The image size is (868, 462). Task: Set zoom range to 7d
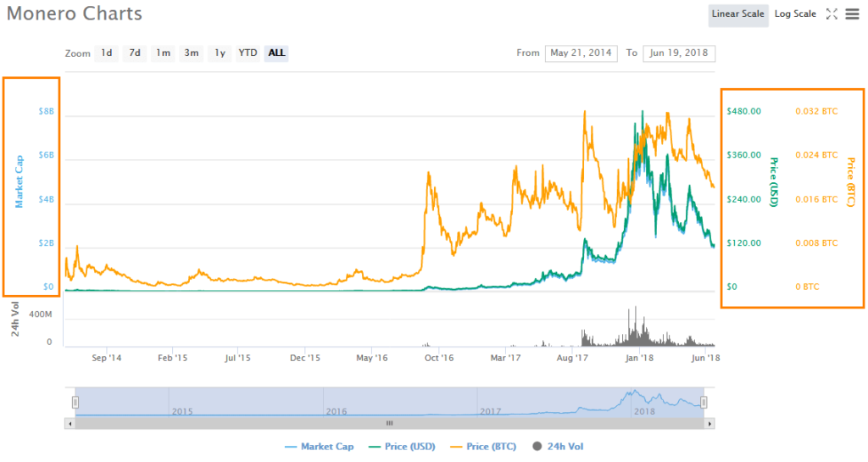[x=135, y=53]
